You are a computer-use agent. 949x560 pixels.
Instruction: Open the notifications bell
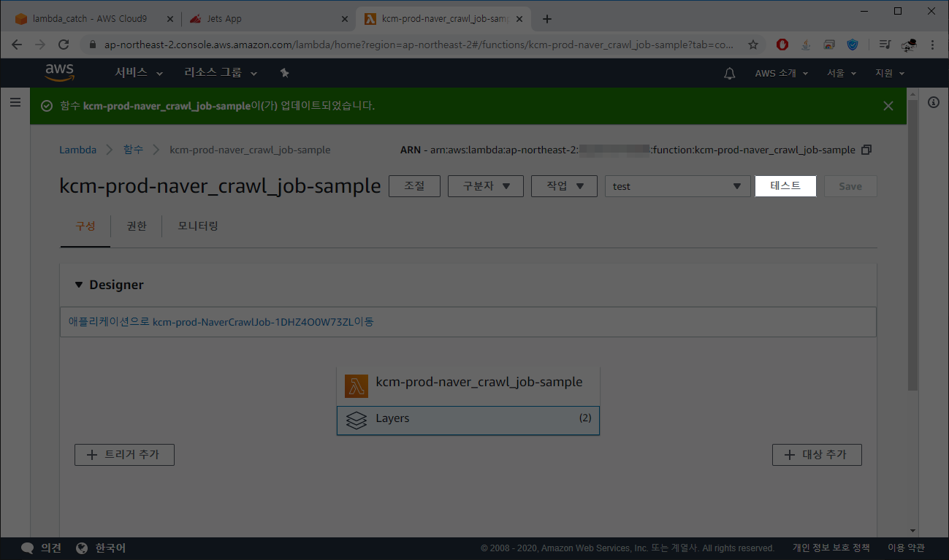729,73
